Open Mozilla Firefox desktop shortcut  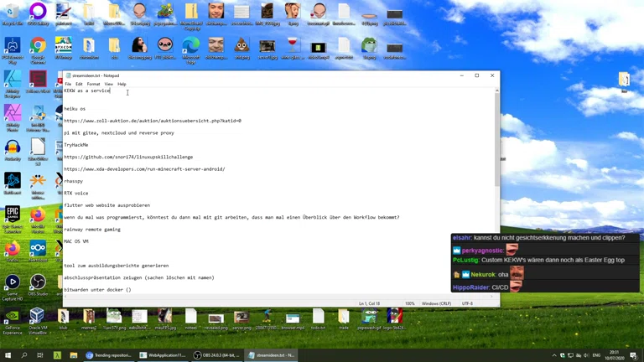tap(38, 216)
